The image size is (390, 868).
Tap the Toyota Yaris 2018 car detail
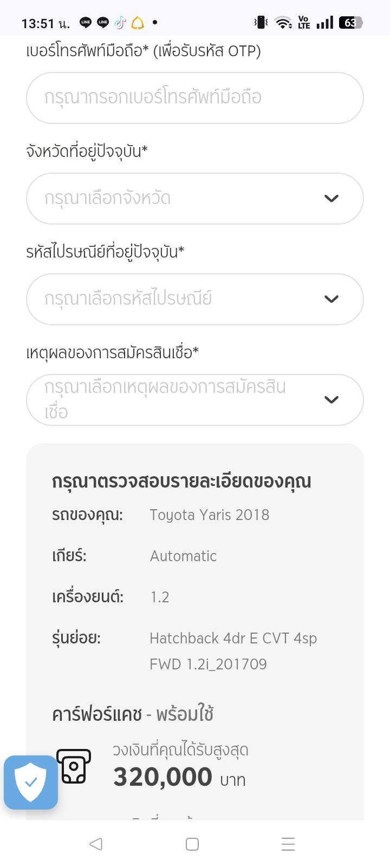click(x=209, y=515)
